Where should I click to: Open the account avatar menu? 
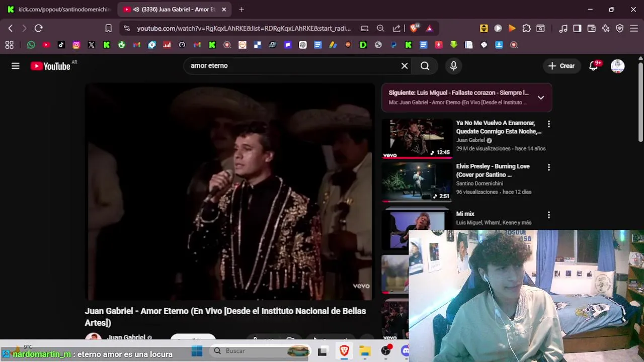point(617,66)
